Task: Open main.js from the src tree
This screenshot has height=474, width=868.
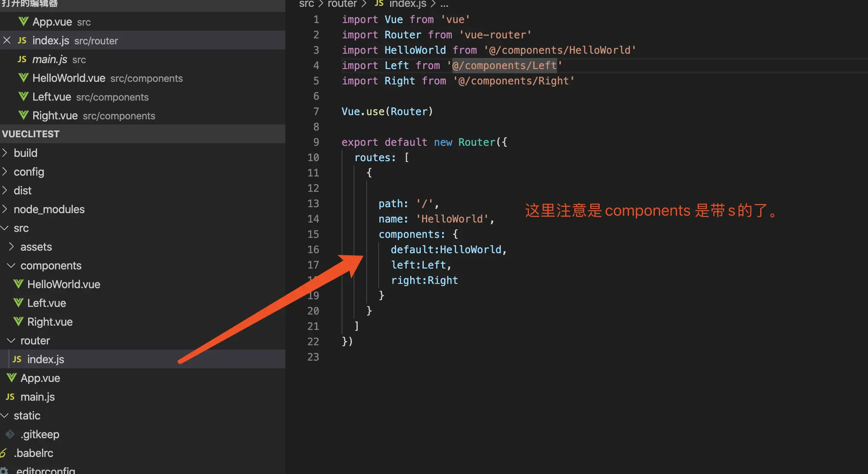Action: (x=37, y=397)
